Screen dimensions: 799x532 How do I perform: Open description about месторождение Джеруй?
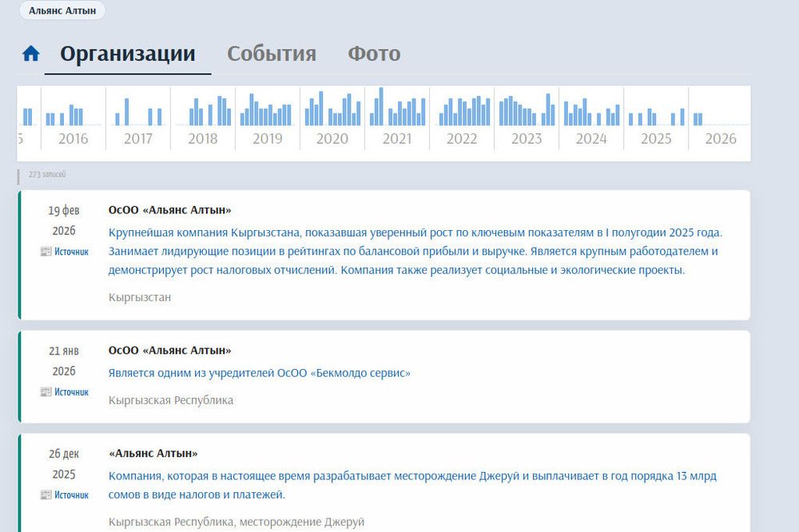click(412, 485)
